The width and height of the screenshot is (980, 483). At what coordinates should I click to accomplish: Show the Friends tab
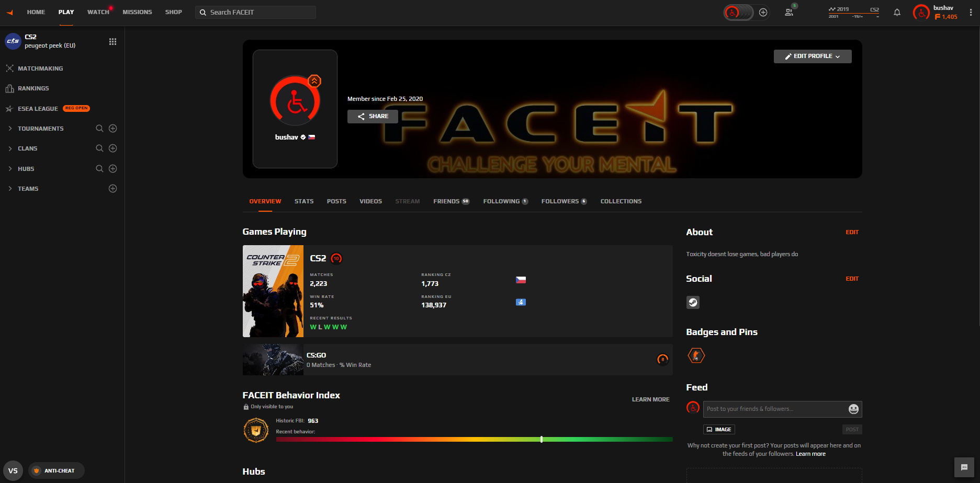(452, 201)
